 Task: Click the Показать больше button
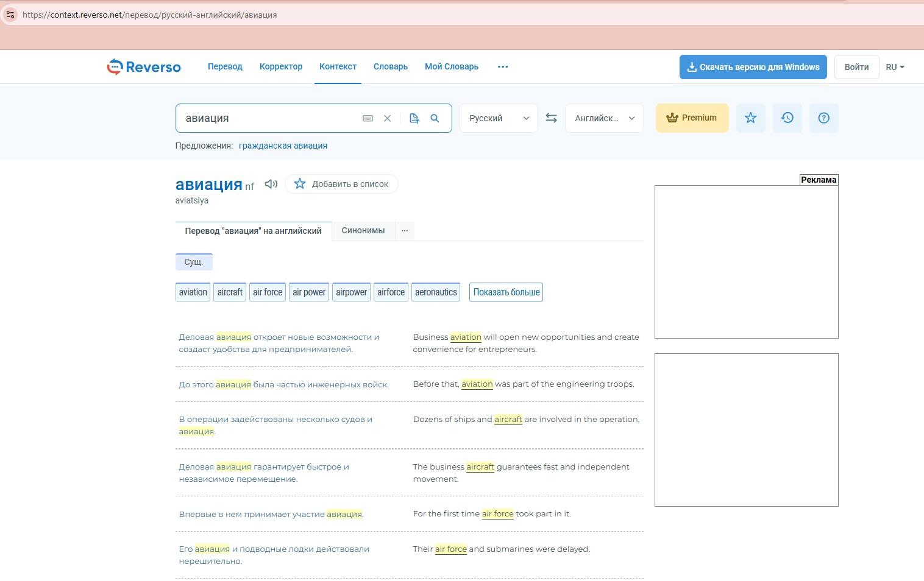pyautogui.click(x=506, y=292)
